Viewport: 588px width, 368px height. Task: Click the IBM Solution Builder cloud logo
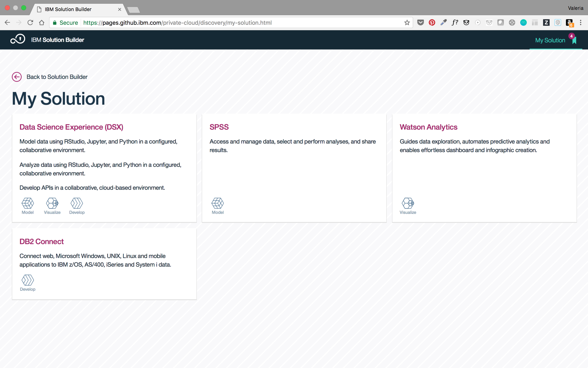(18, 39)
